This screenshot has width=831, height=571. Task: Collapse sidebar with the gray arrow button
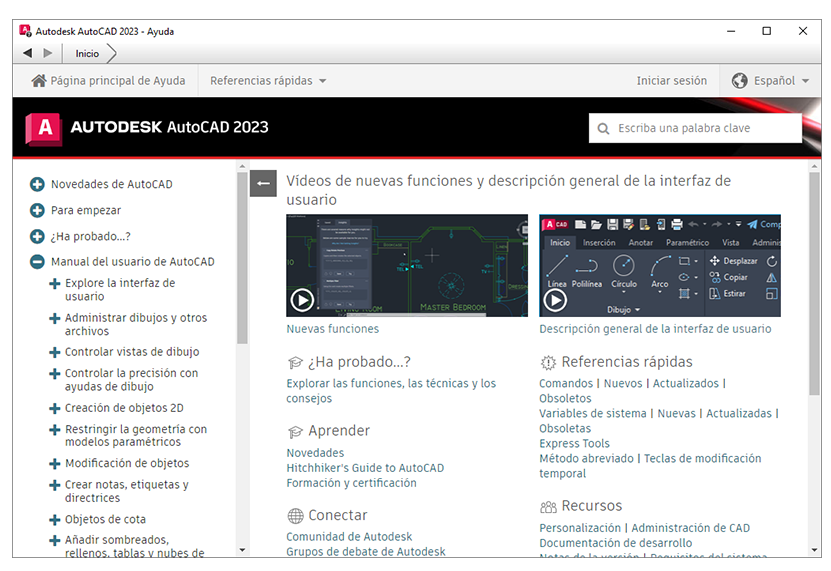pyautogui.click(x=263, y=183)
